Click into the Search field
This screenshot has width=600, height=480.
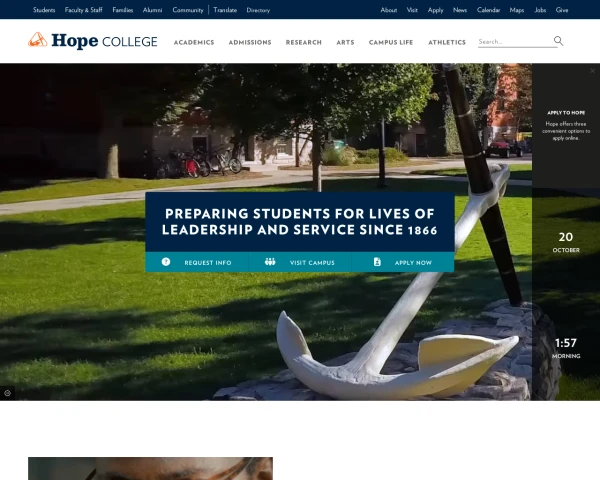[x=515, y=41]
